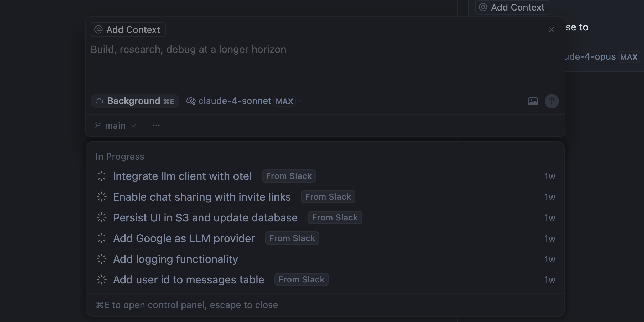This screenshot has height=322, width=644.
Task: Select Add user id to messages table
Action: (188, 280)
